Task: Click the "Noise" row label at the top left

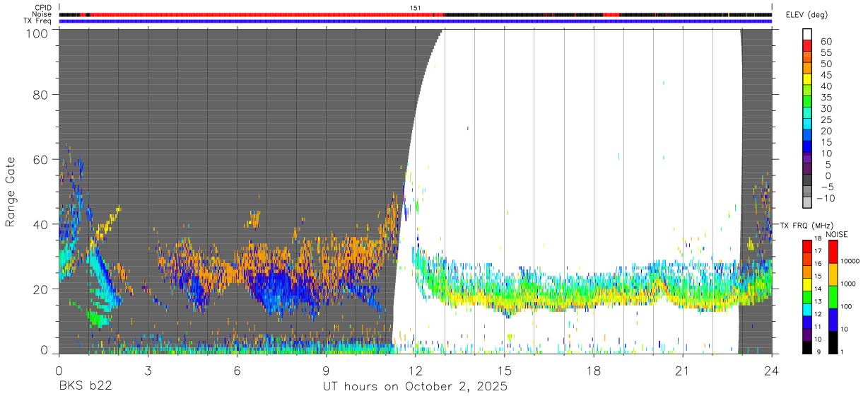Action: [x=42, y=14]
